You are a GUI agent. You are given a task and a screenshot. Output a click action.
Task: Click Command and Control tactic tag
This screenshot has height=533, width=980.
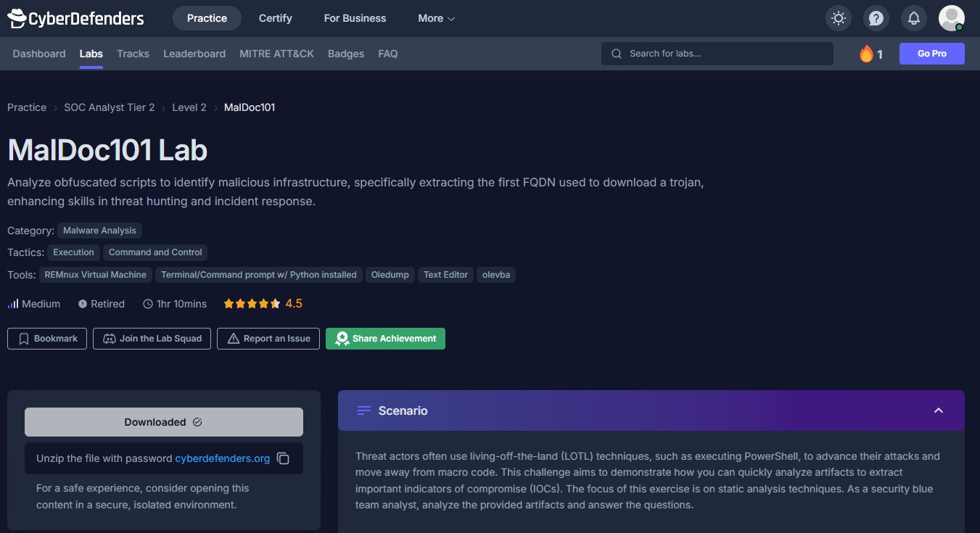coord(155,252)
